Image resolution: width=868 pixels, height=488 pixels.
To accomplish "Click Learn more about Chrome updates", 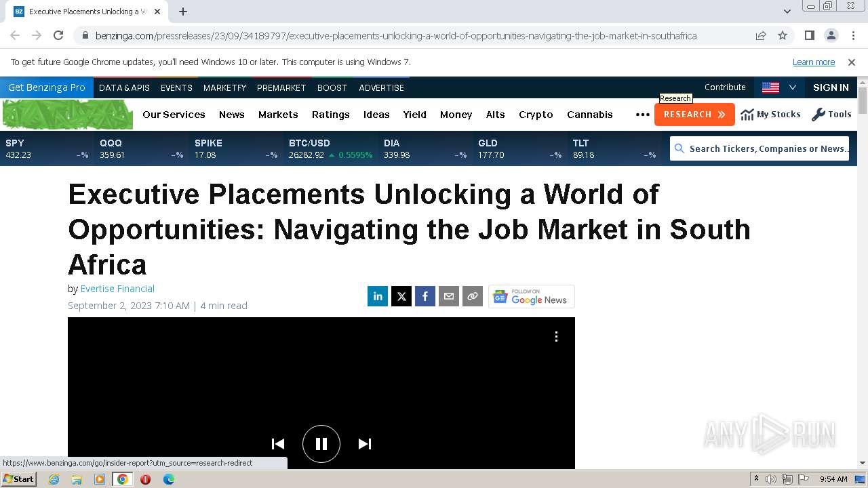I will (814, 62).
